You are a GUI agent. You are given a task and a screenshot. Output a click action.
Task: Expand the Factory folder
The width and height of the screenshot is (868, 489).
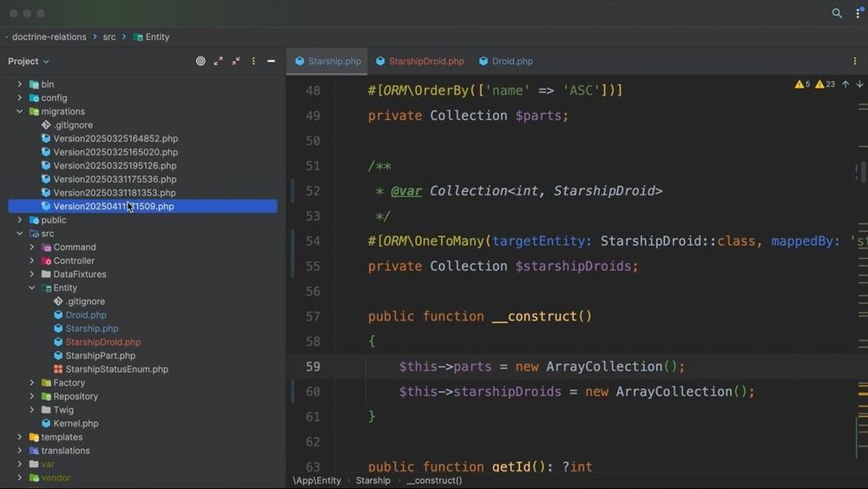[x=32, y=383]
